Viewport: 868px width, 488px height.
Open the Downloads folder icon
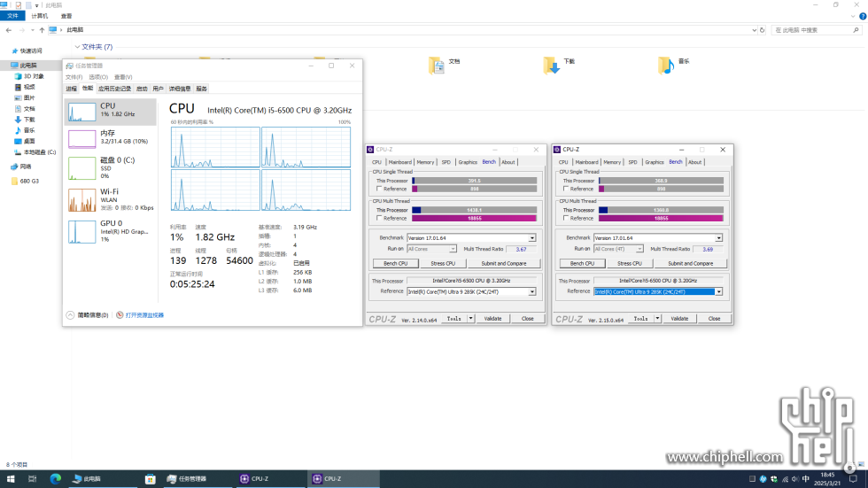click(x=552, y=66)
